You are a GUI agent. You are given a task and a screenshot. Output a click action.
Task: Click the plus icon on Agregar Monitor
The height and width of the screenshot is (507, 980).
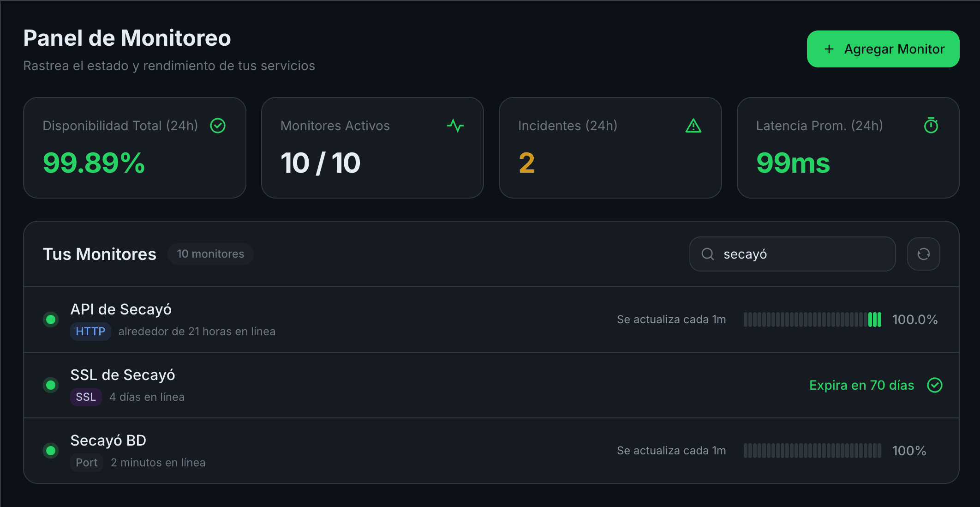[x=829, y=48]
